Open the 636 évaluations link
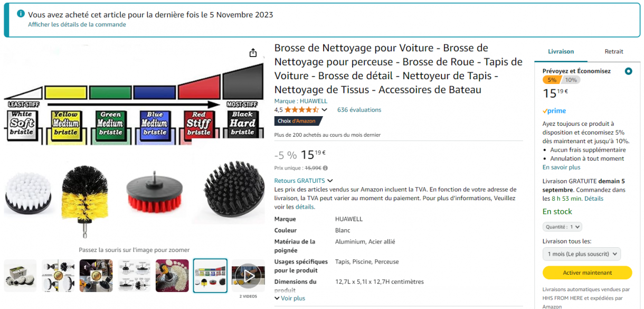This screenshot has width=644, height=309. [359, 110]
